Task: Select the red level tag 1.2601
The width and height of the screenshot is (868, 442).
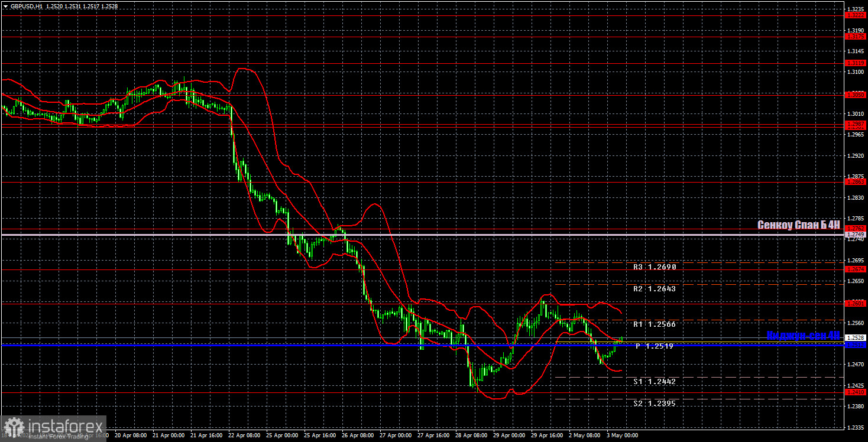Action: [856, 304]
